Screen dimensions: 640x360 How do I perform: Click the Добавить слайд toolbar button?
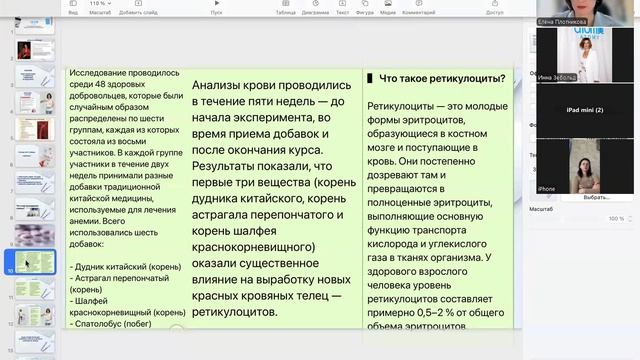click(138, 7)
